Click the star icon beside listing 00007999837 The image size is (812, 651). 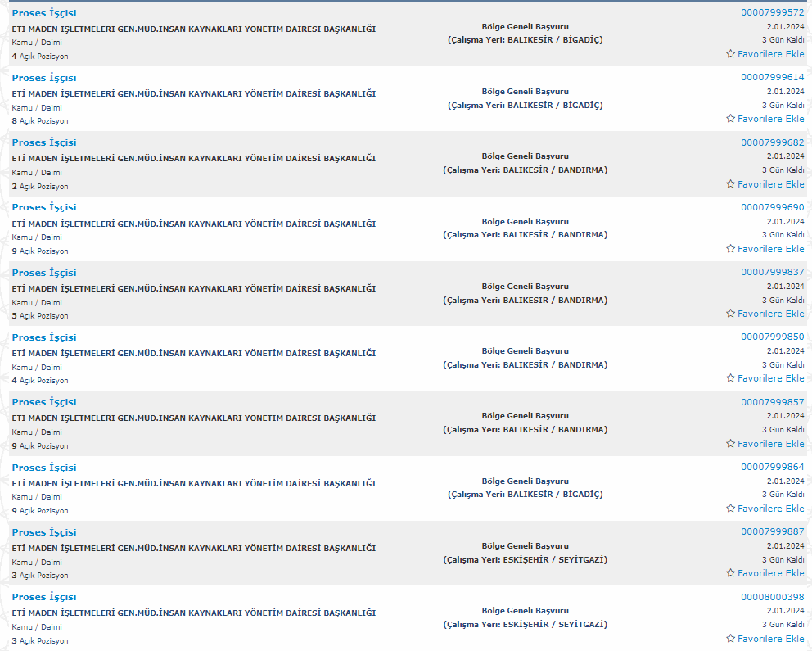click(730, 314)
